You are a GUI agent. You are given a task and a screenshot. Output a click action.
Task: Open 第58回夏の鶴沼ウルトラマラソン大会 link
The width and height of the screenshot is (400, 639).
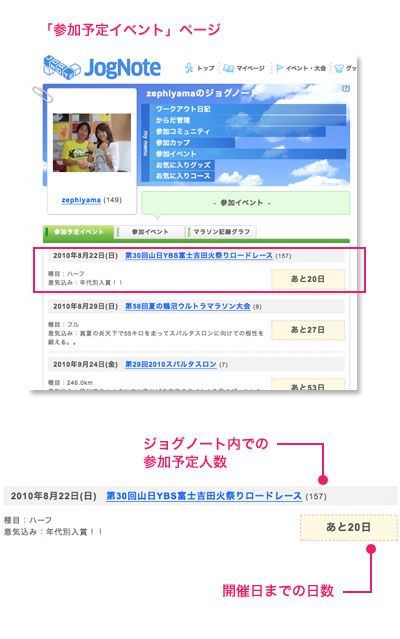point(187,306)
